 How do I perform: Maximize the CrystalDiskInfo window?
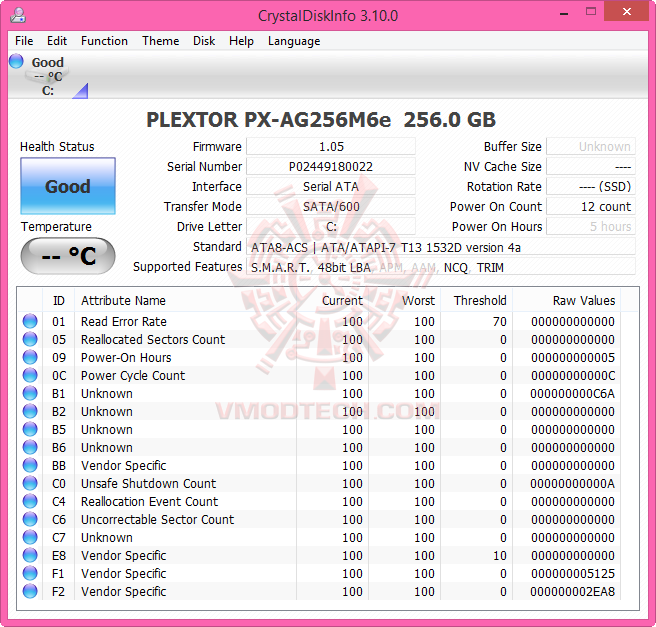590,12
